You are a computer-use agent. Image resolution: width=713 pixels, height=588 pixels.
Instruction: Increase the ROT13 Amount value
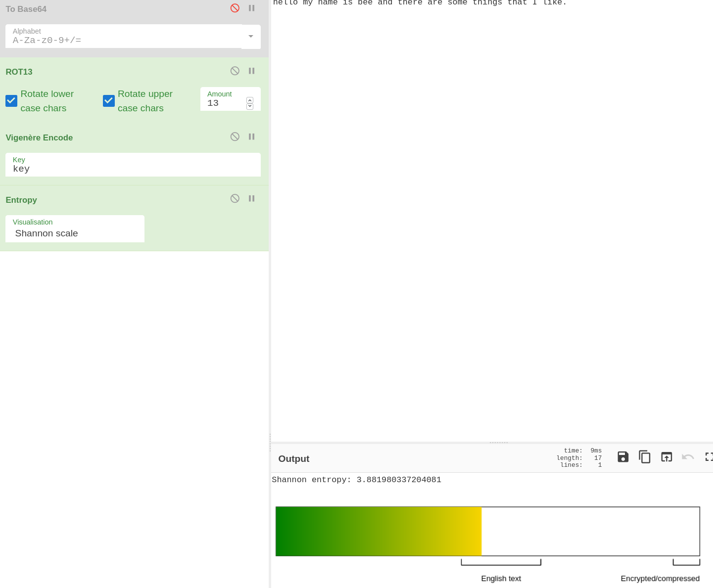pyautogui.click(x=250, y=100)
